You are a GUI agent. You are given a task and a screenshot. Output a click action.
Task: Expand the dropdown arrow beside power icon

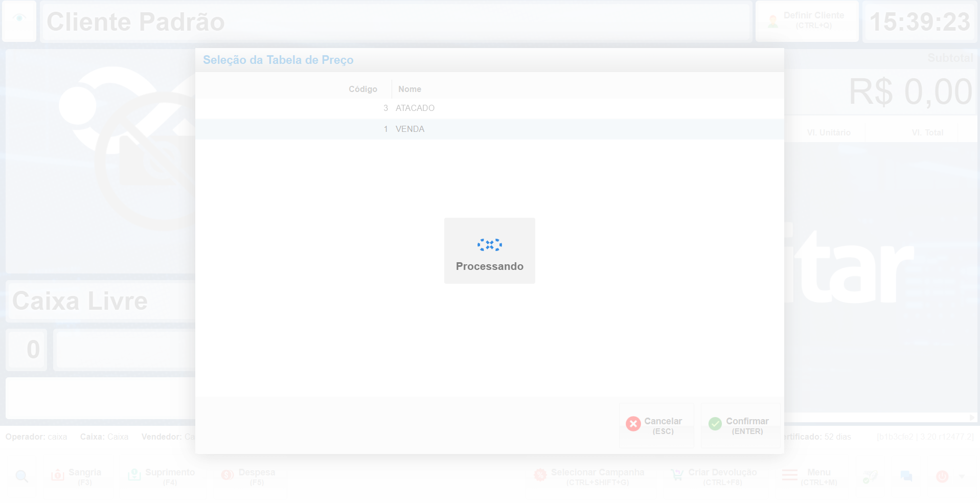962,476
